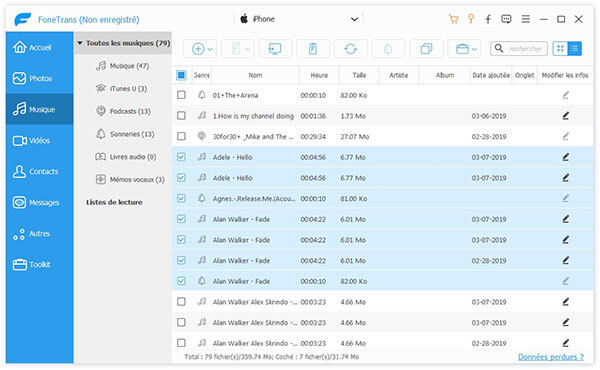The image size is (600, 370).
Task: Open the toolbox dropdown arrow
Action: (x=474, y=49)
